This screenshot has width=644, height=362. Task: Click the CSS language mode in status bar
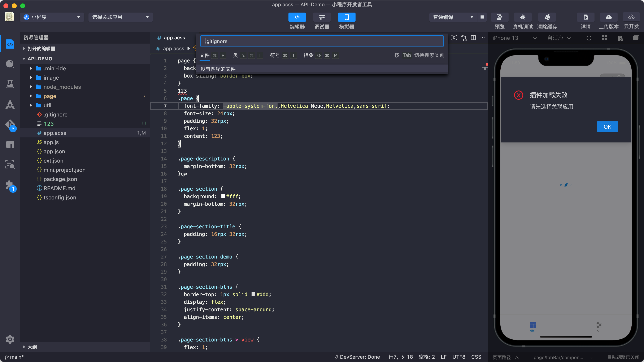pyautogui.click(x=476, y=357)
